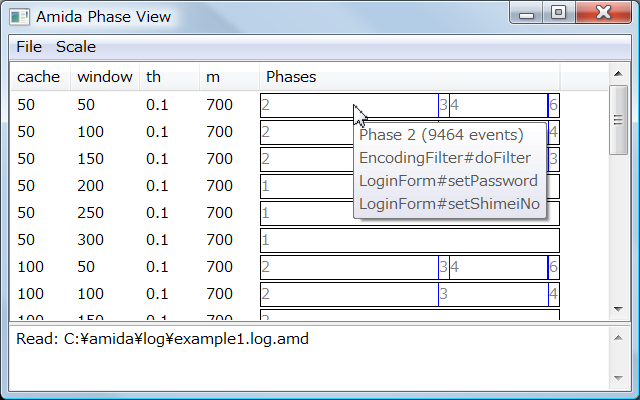
Task: Select phase 6 segment in cache 50 window 50 row
Action: click(x=554, y=105)
